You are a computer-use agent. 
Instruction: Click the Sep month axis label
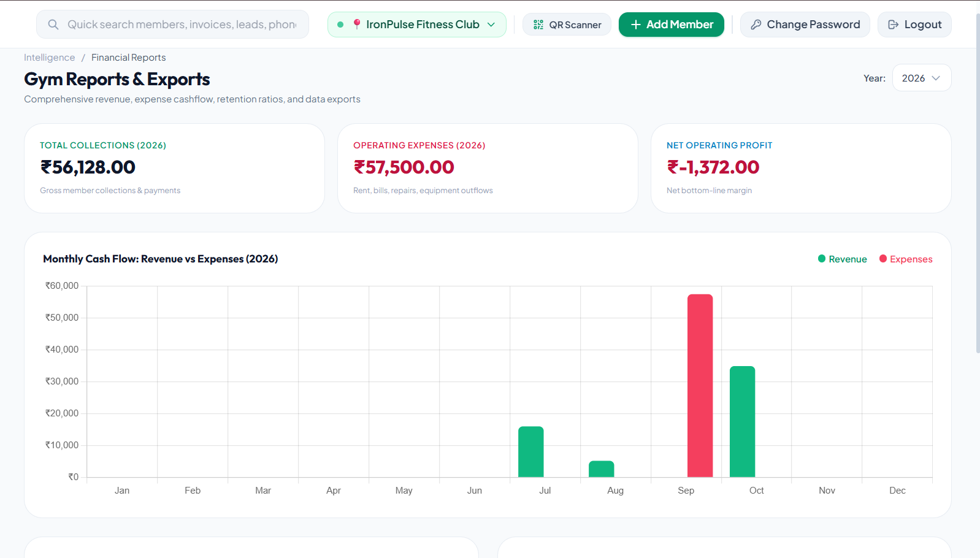pyautogui.click(x=686, y=491)
